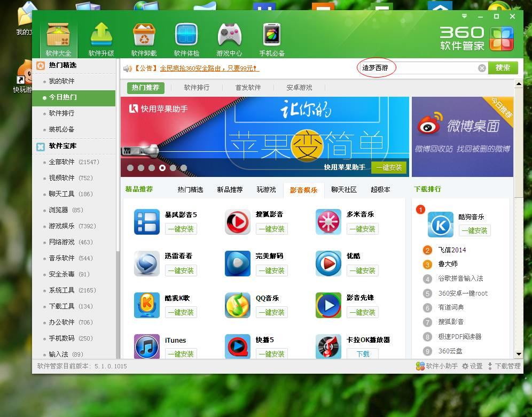This screenshot has height=417, width=532.
Task: Select the 玩游戏 tab
Action: 266,189
